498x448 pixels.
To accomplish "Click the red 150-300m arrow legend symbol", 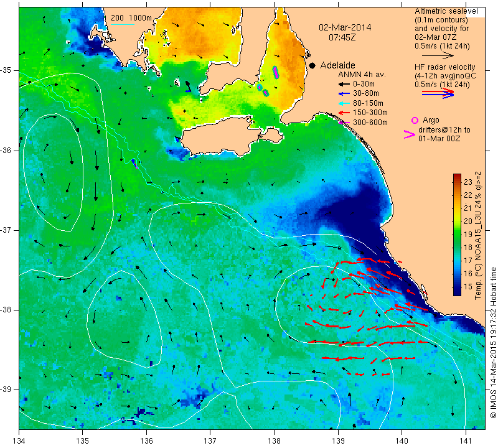I will [x=344, y=113].
